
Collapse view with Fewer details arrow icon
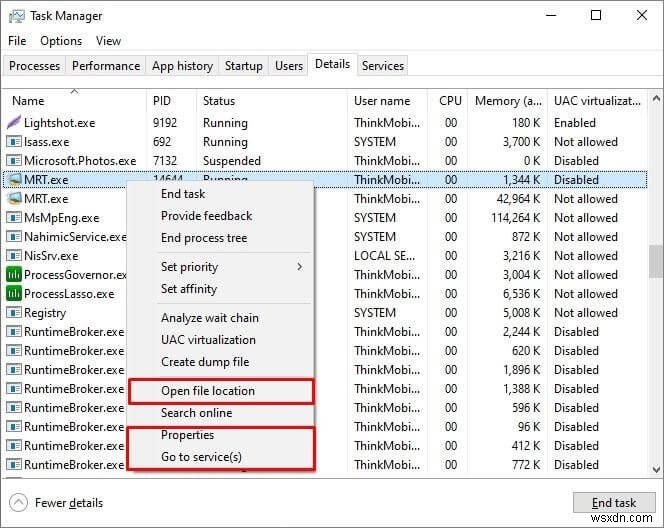[x=18, y=503]
